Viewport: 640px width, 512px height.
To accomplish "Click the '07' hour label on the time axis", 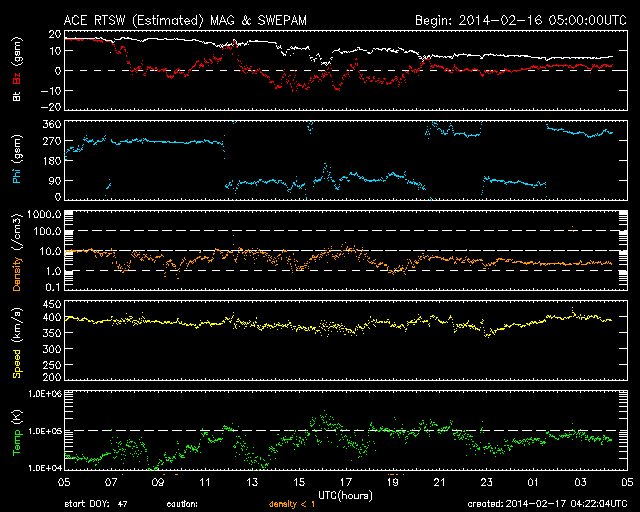I will point(111,482).
